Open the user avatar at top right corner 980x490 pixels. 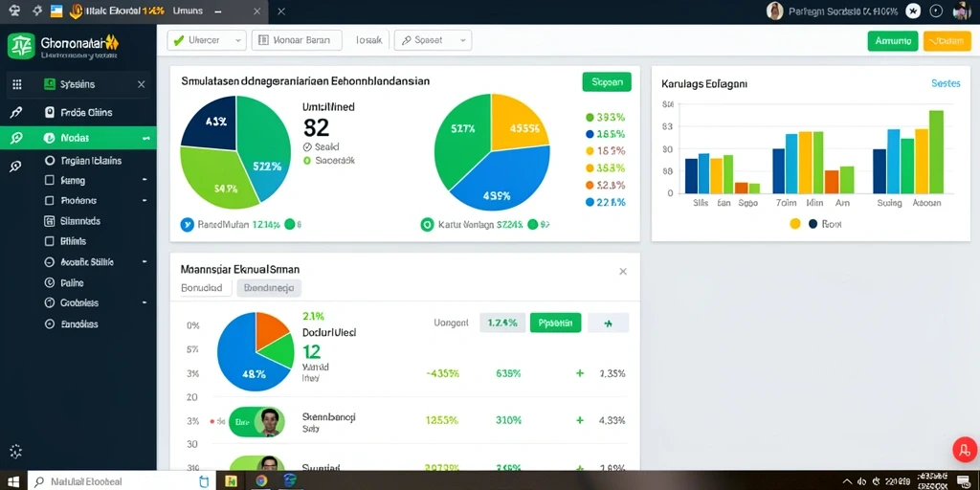[962, 11]
